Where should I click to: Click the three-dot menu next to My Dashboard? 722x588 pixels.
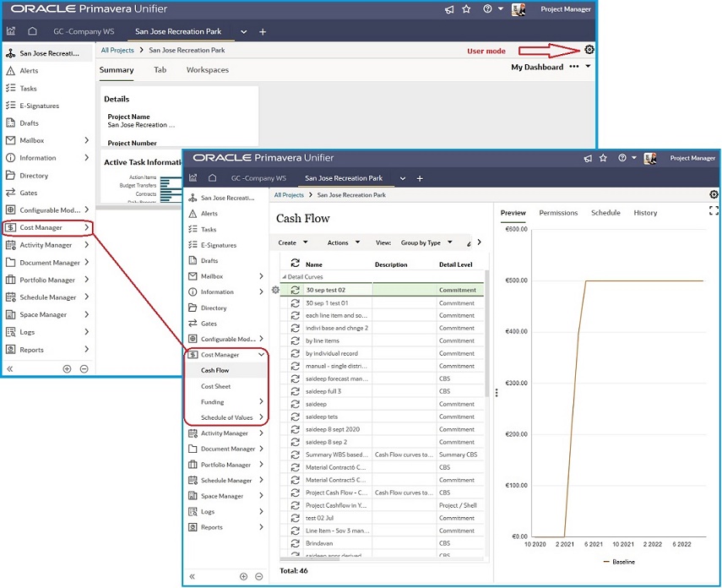point(573,67)
